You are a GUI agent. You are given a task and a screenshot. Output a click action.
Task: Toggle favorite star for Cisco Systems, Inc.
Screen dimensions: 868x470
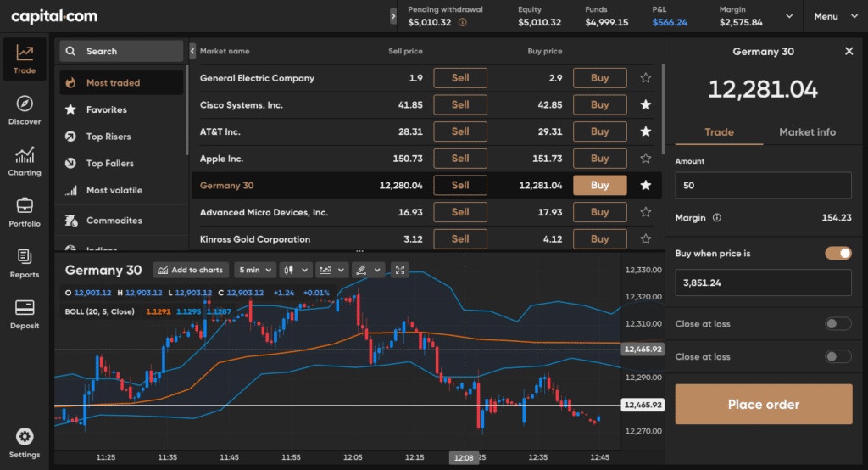click(645, 104)
